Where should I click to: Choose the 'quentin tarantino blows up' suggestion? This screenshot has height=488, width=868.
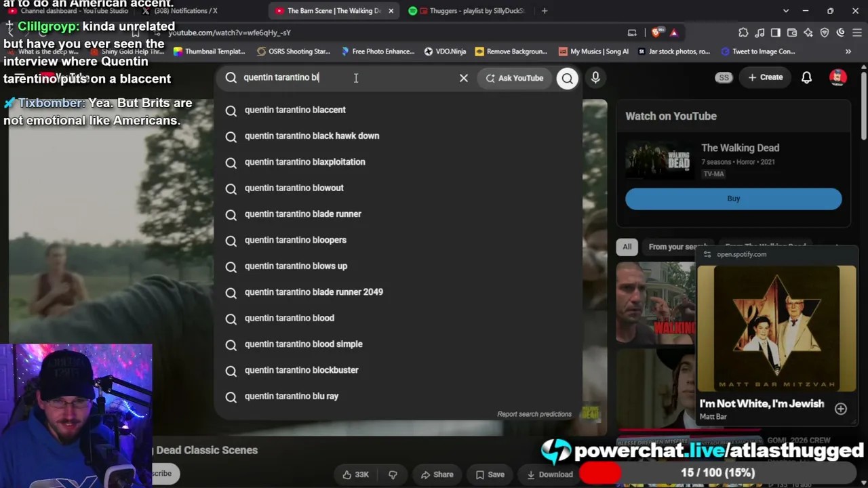click(x=398, y=266)
